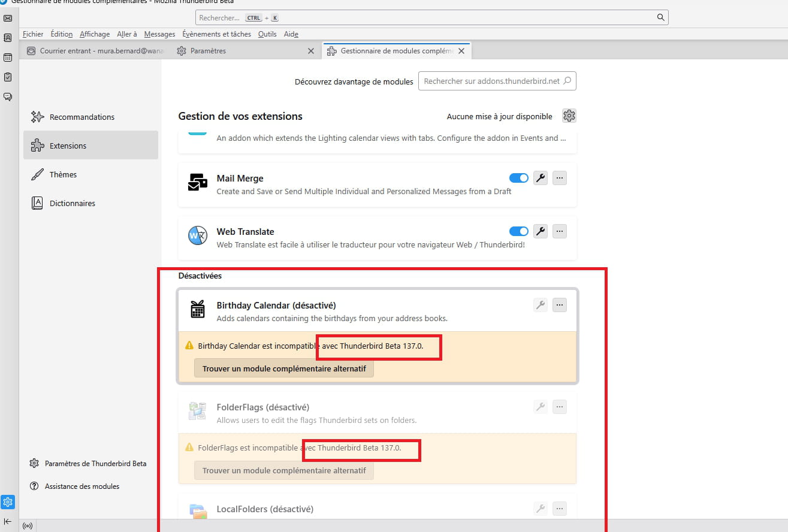
Task: Click the magnifier icon in the global search bar
Action: click(x=661, y=17)
